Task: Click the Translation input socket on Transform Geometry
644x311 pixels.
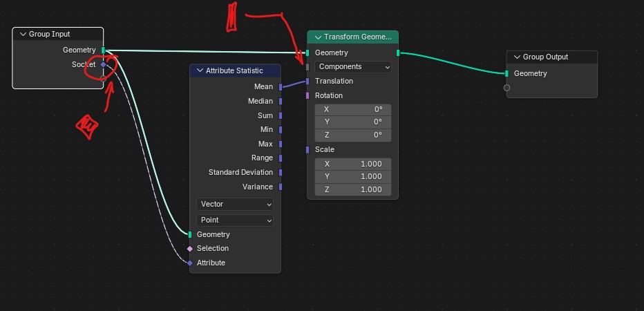Action: (x=307, y=81)
